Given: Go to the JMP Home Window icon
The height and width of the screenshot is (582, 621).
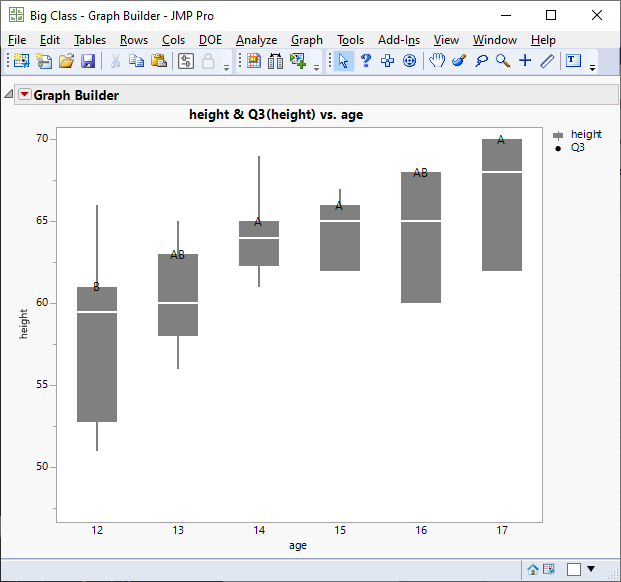Looking at the screenshot, I should (x=533, y=569).
